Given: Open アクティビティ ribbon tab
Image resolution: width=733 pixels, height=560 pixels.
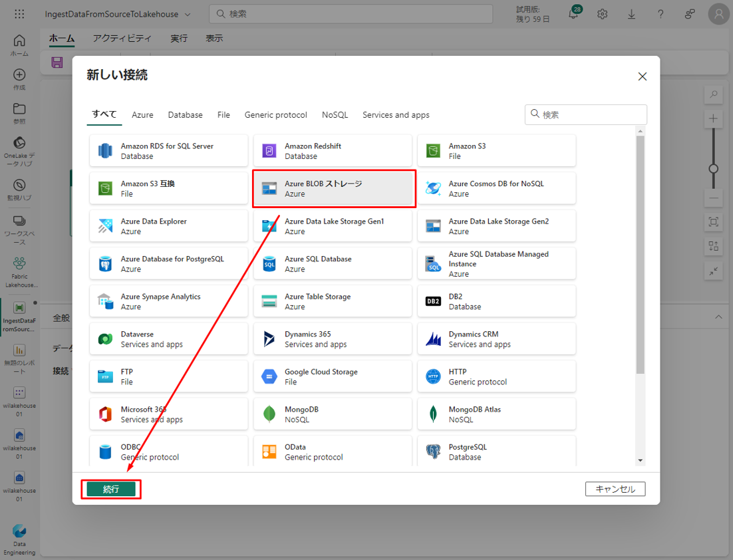Looking at the screenshot, I should click(x=122, y=39).
